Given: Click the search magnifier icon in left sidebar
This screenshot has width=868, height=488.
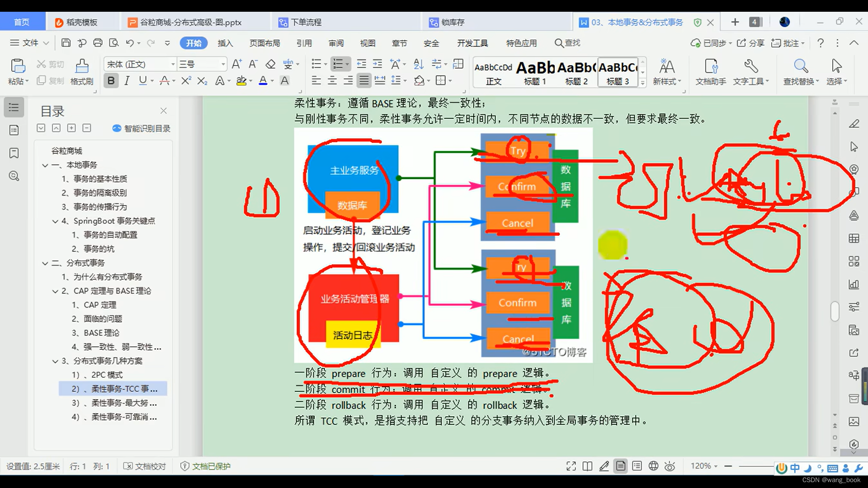Looking at the screenshot, I should click(14, 176).
